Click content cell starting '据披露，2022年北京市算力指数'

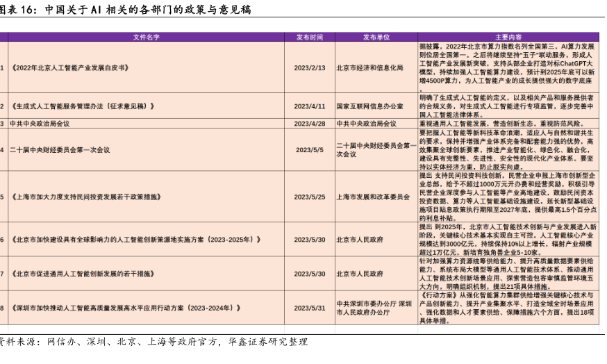click(508, 68)
